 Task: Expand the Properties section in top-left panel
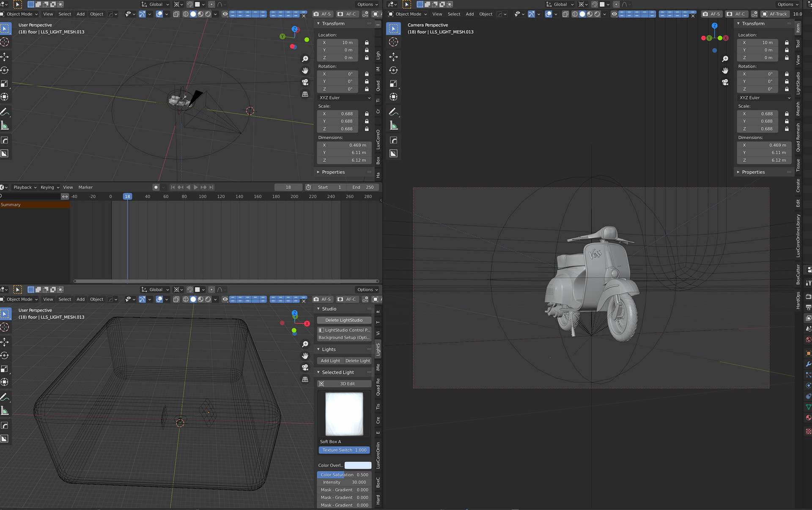pos(333,172)
